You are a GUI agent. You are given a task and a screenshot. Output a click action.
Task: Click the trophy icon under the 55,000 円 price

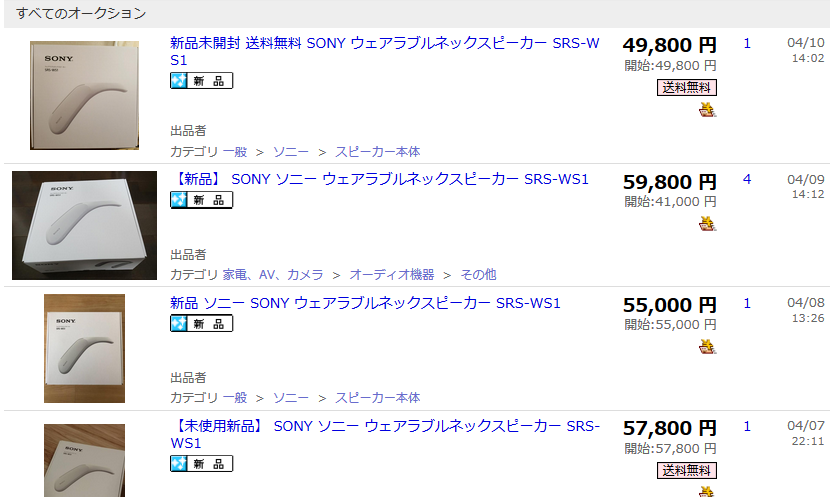coord(707,346)
